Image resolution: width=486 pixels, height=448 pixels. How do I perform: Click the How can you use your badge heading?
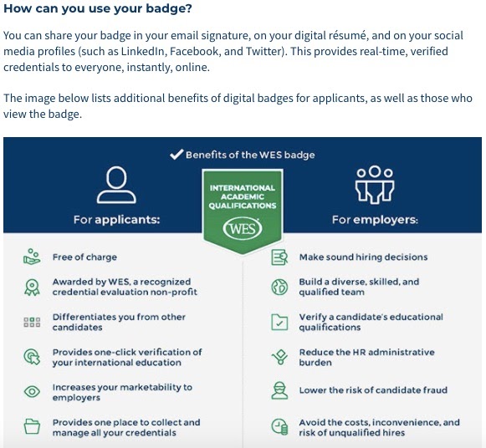tap(98, 8)
